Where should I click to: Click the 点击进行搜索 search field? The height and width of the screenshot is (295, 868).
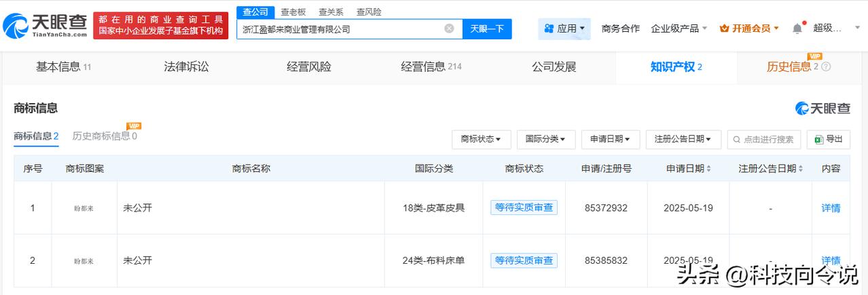tap(764, 139)
